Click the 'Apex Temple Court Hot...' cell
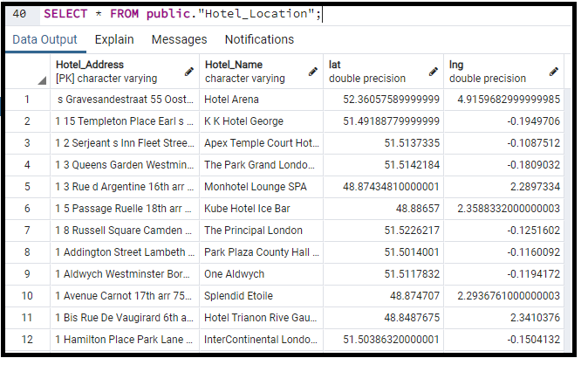588x365 pixels. 262,143
